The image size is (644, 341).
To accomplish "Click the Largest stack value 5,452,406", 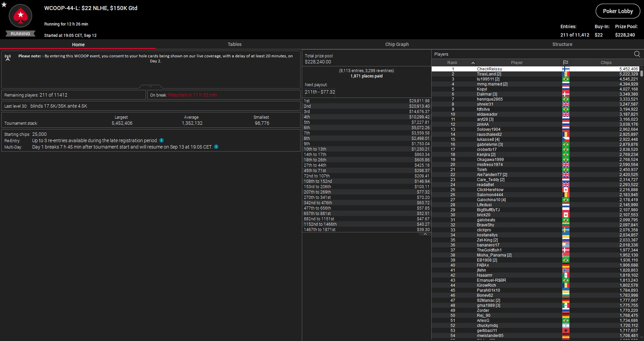I will (122, 123).
